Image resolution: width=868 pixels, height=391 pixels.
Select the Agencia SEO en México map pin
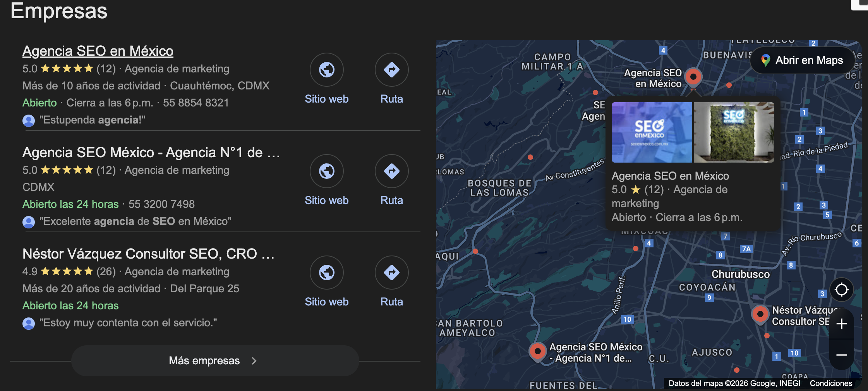[693, 78]
